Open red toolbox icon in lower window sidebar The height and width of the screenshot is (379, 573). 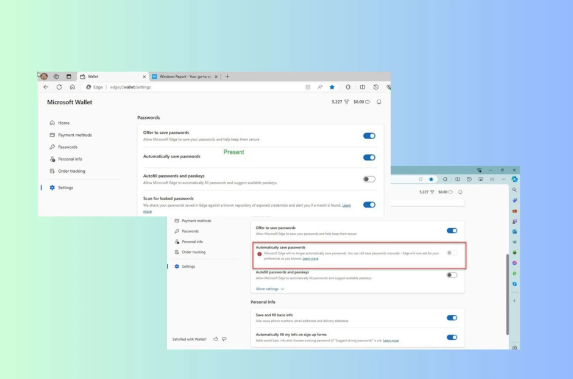click(x=515, y=211)
